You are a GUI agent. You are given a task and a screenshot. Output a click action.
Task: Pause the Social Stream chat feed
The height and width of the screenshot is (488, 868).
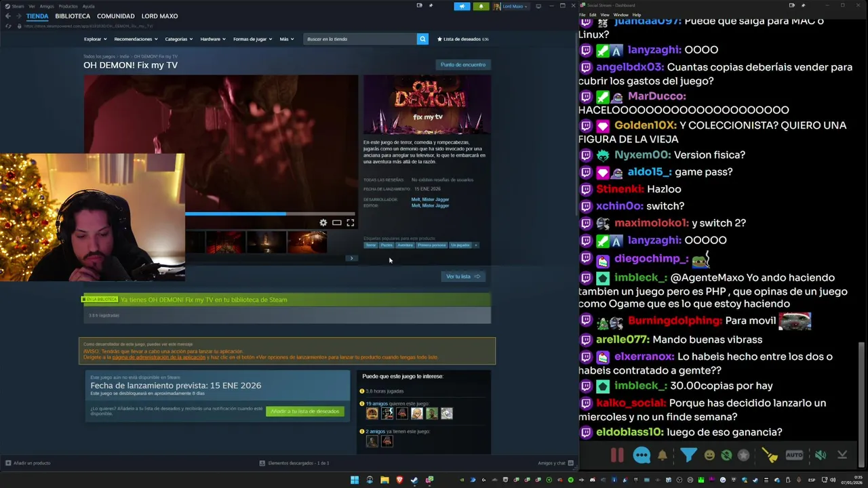pyautogui.click(x=617, y=455)
